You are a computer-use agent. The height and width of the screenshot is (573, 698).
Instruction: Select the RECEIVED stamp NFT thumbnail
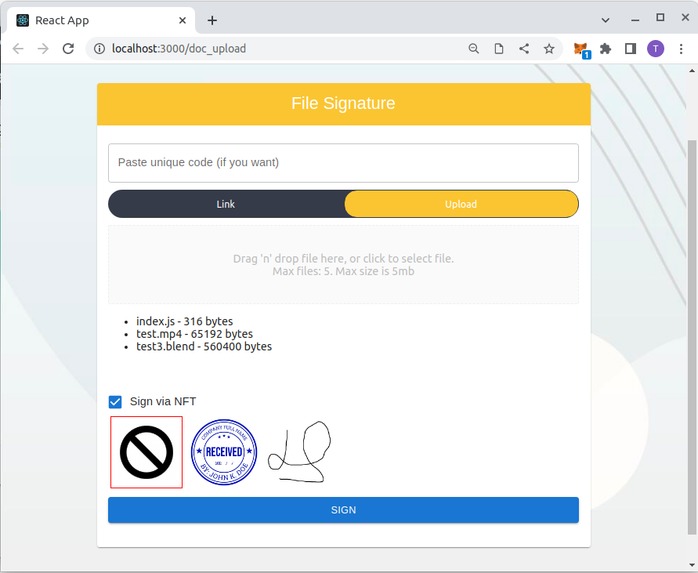(224, 452)
